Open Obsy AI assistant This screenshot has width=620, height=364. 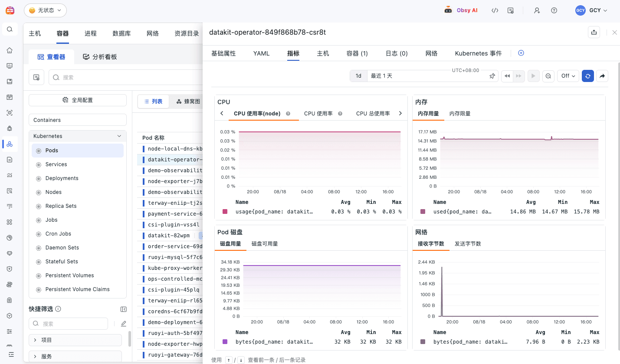[x=461, y=10]
